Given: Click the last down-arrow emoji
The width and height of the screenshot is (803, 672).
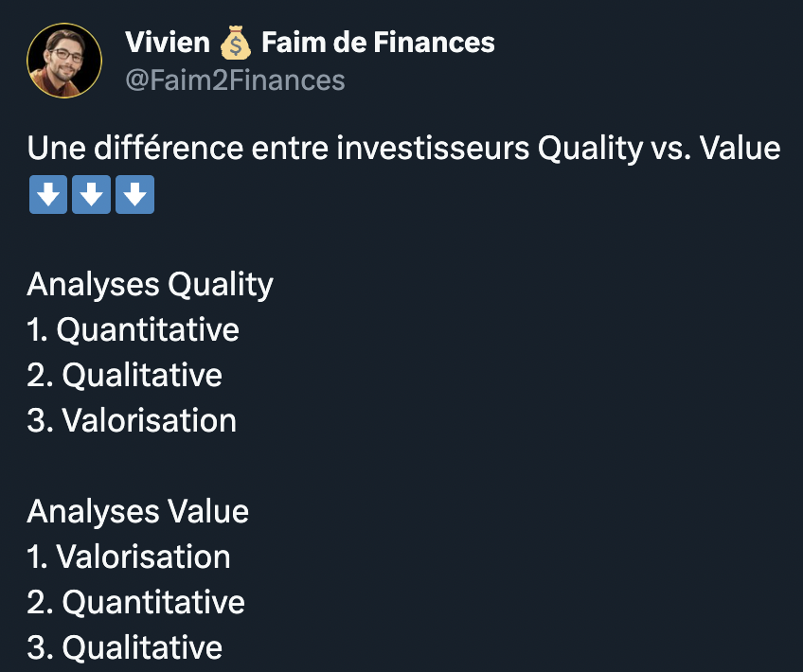Looking at the screenshot, I should 134,194.
